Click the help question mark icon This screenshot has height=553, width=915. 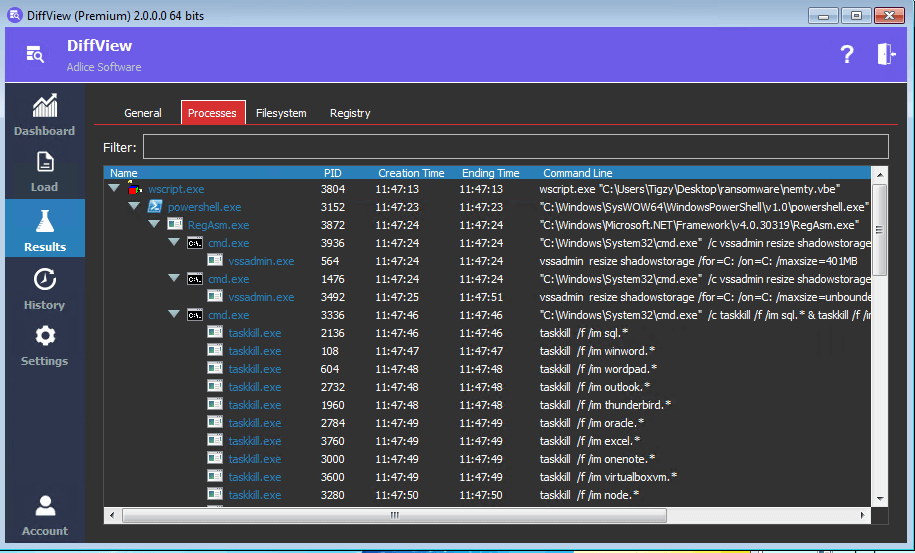point(847,55)
